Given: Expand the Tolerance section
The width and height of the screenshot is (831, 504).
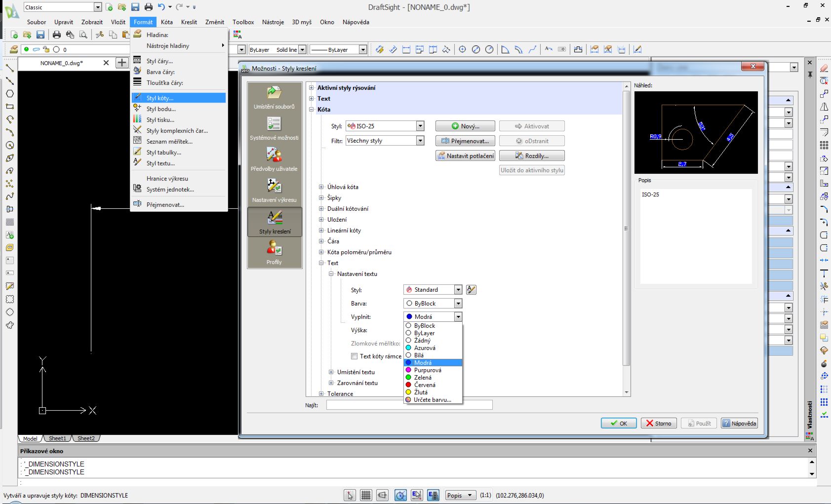Looking at the screenshot, I should coord(321,394).
